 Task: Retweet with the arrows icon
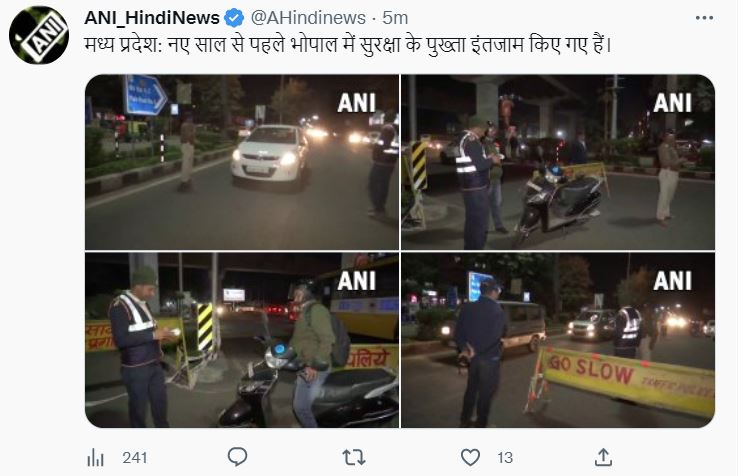[x=353, y=457]
